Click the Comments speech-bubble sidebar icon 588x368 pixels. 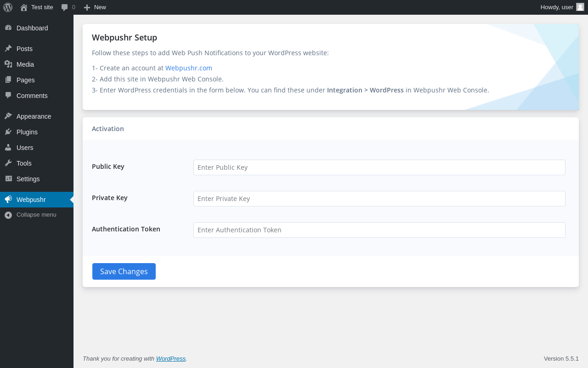[8, 95]
